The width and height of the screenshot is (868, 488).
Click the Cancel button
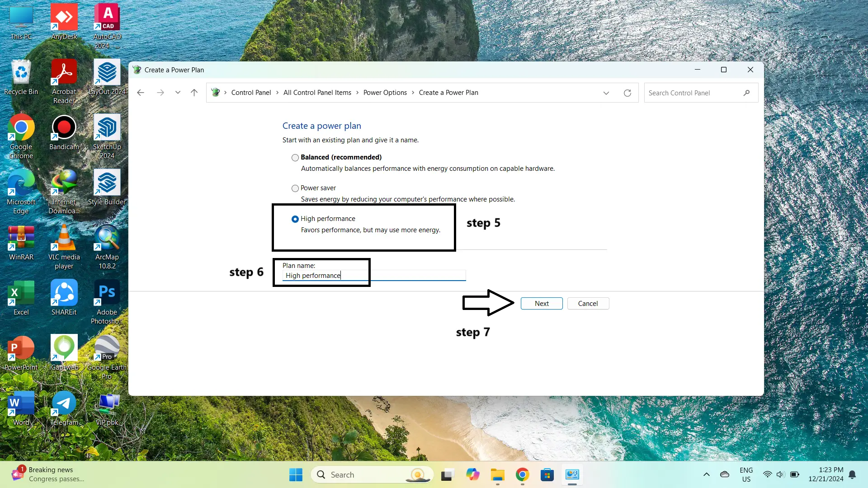tap(588, 304)
